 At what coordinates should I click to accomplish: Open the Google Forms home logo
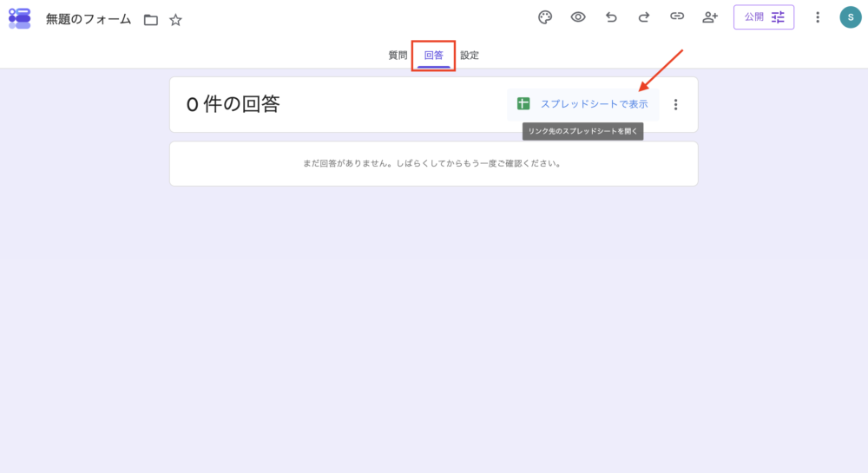click(19, 18)
